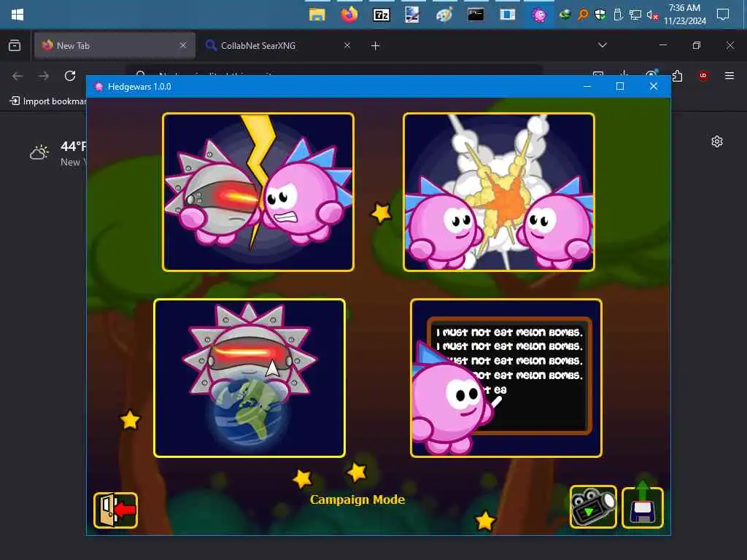The width and height of the screenshot is (747, 560).
Task: Open the two hedgehogs explosion mode
Action: point(499,192)
